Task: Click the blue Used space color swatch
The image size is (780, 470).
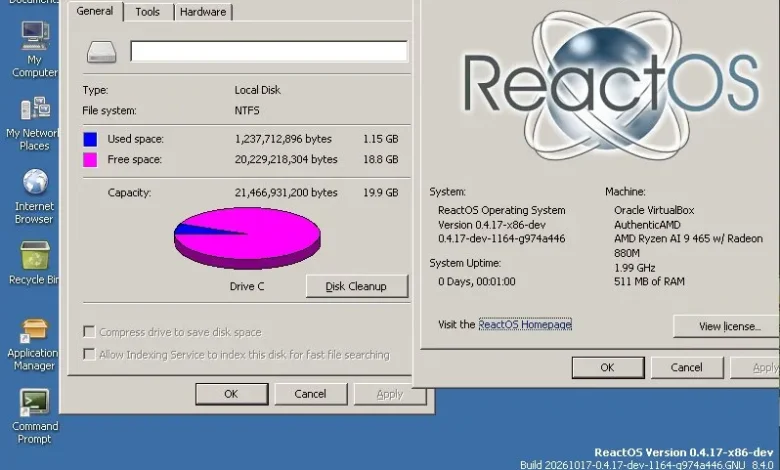Action: click(90, 139)
